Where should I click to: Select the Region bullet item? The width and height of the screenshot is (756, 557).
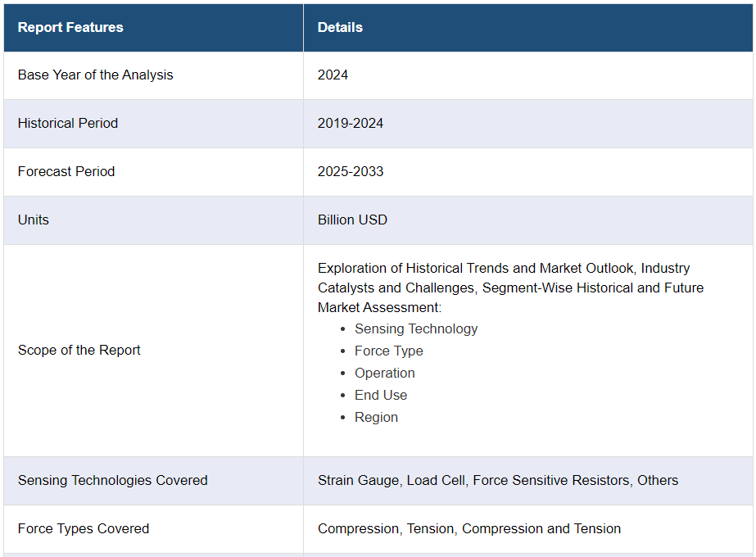click(376, 418)
